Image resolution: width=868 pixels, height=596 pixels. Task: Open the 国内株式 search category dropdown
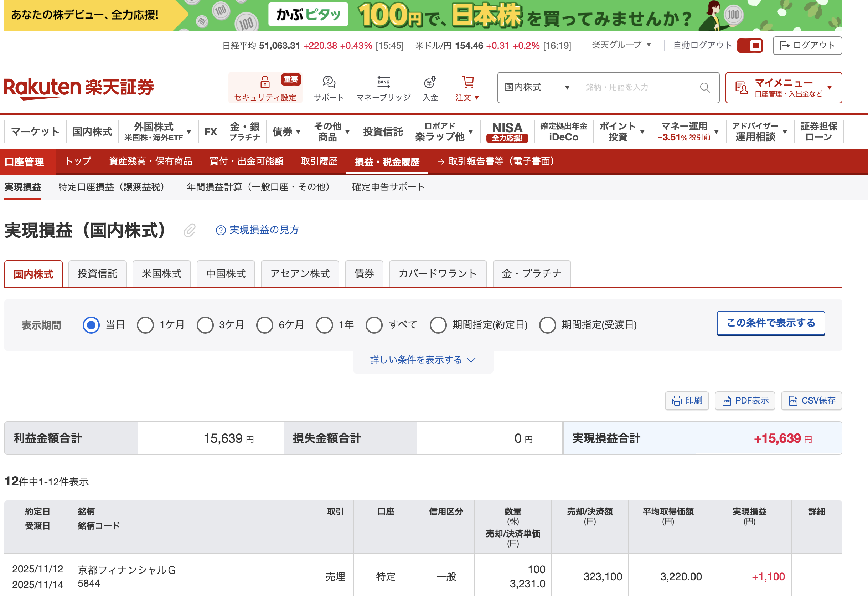[537, 87]
